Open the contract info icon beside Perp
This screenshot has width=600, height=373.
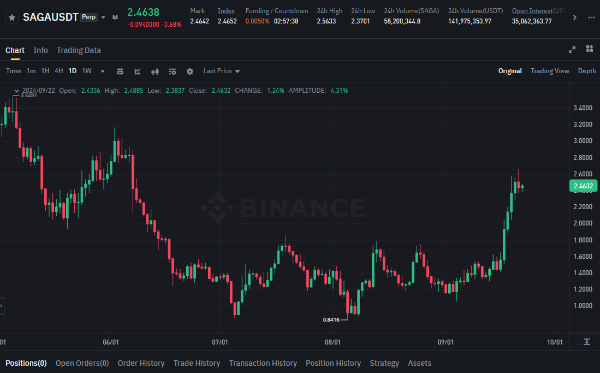tap(115, 17)
